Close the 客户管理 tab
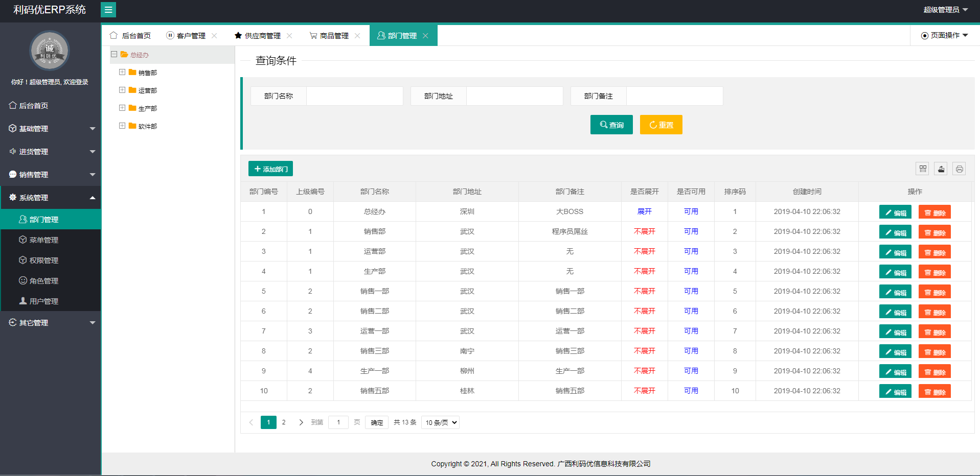Screen dimensions: 980x476 (214, 36)
